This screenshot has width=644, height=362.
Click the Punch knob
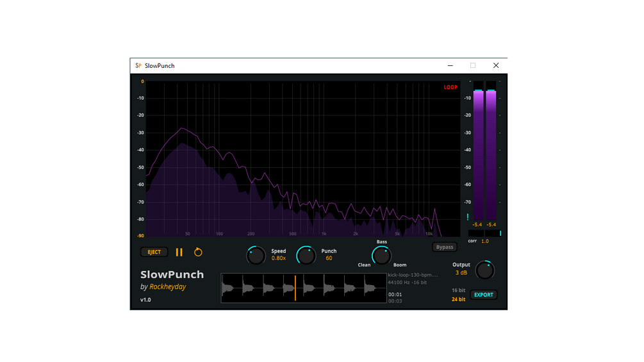pyautogui.click(x=306, y=256)
